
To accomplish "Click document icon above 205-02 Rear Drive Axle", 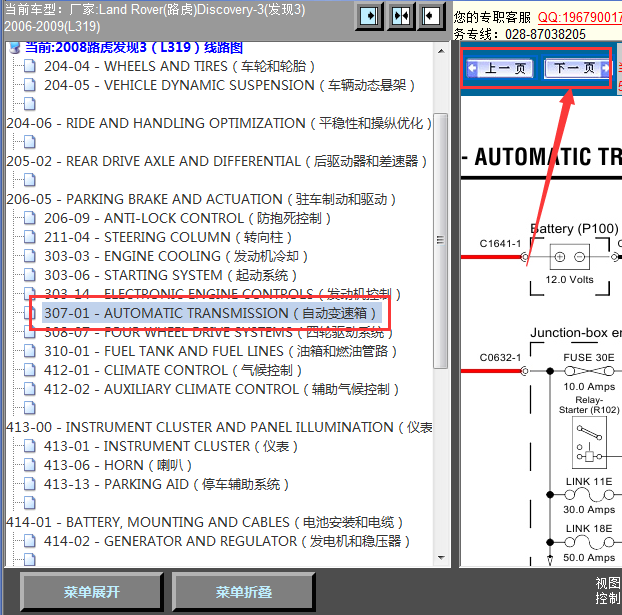I will (30, 142).
